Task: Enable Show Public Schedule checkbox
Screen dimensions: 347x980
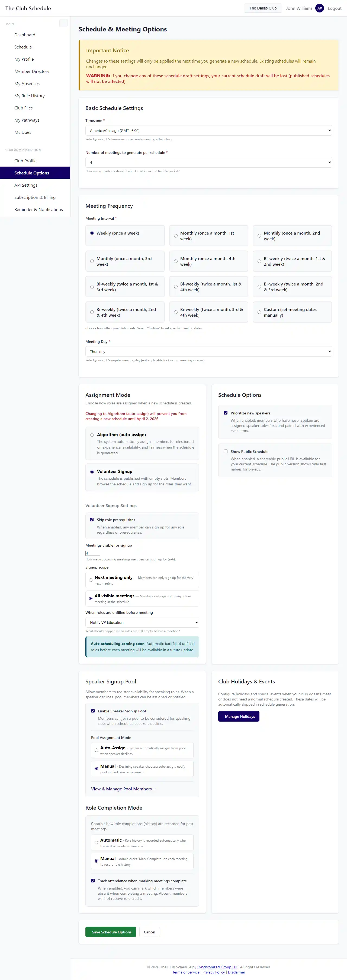Action: tap(226, 451)
